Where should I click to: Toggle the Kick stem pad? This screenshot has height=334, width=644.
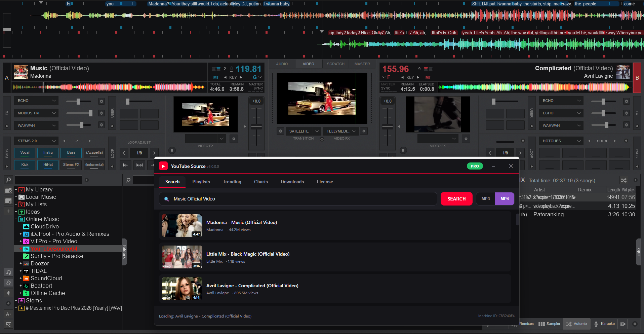[x=25, y=165]
